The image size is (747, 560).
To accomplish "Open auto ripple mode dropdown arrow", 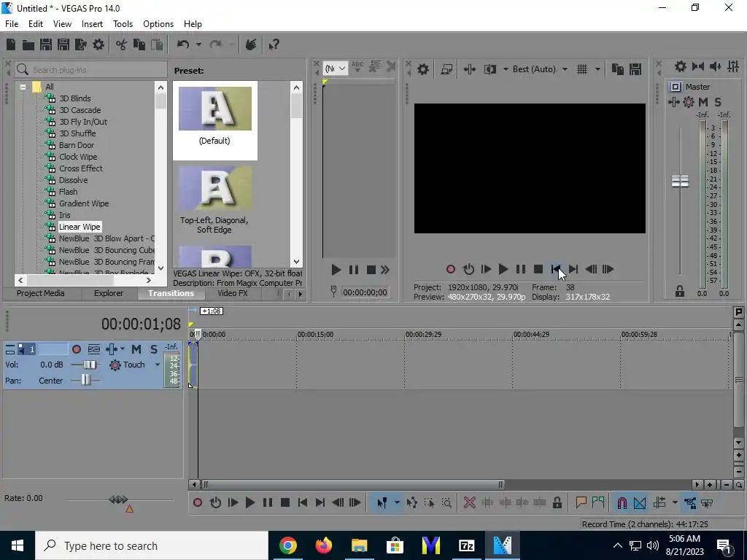I will (675, 502).
